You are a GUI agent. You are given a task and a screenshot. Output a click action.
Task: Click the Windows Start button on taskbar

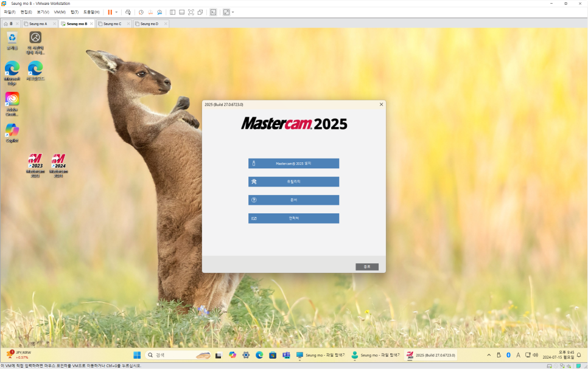click(x=137, y=355)
